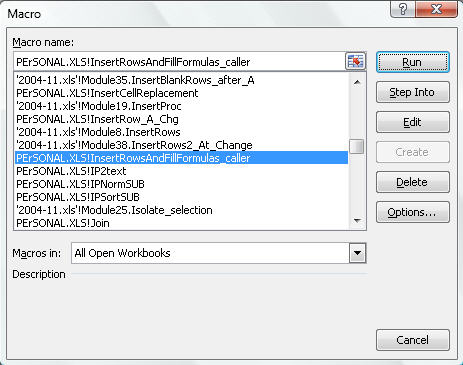Run the selected macro
This screenshot has height=365, width=463.
[413, 62]
